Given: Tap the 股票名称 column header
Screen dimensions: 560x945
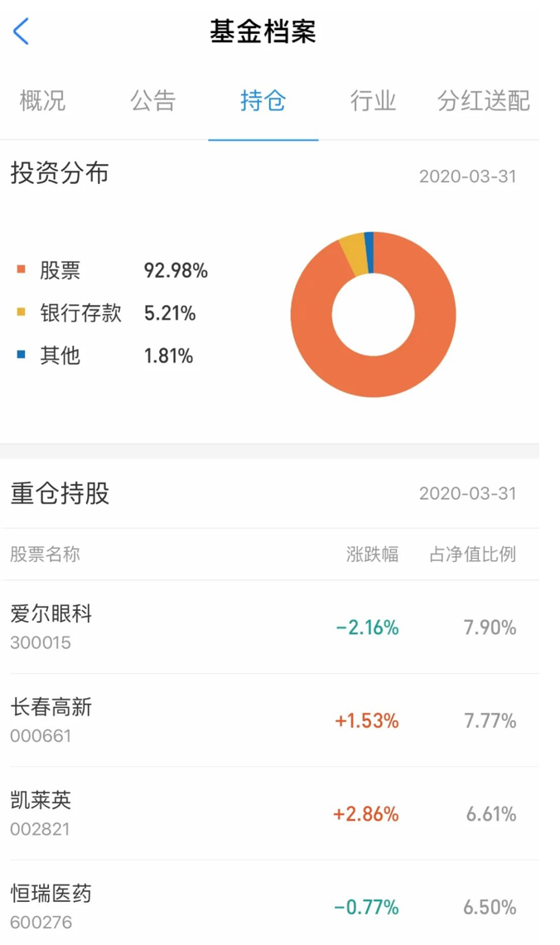Looking at the screenshot, I should (x=46, y=554).
